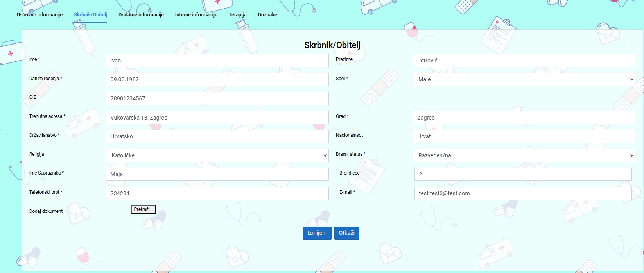Go to the Dodatne informacije tab
This screenshot has width=644, height=273.
141,15
